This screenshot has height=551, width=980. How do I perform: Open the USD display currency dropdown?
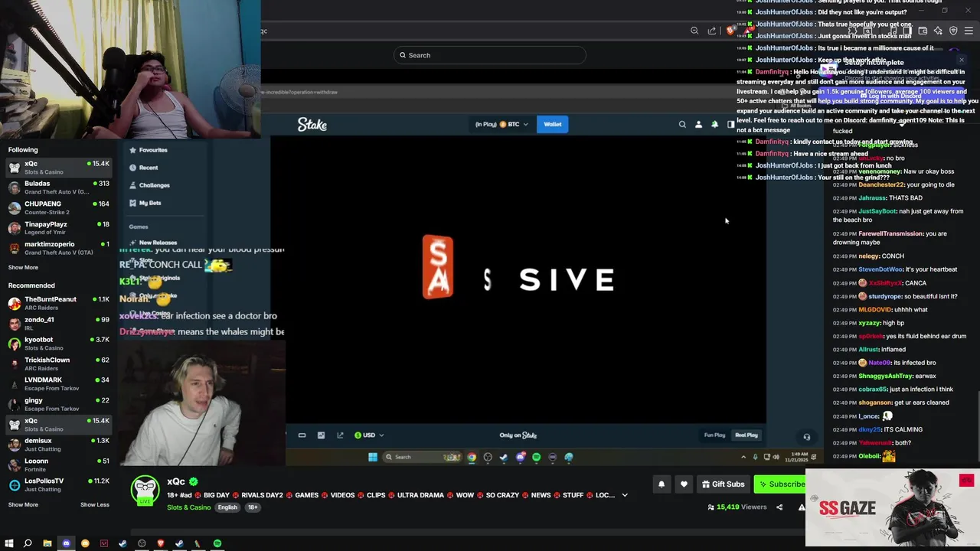click(368, 435)
